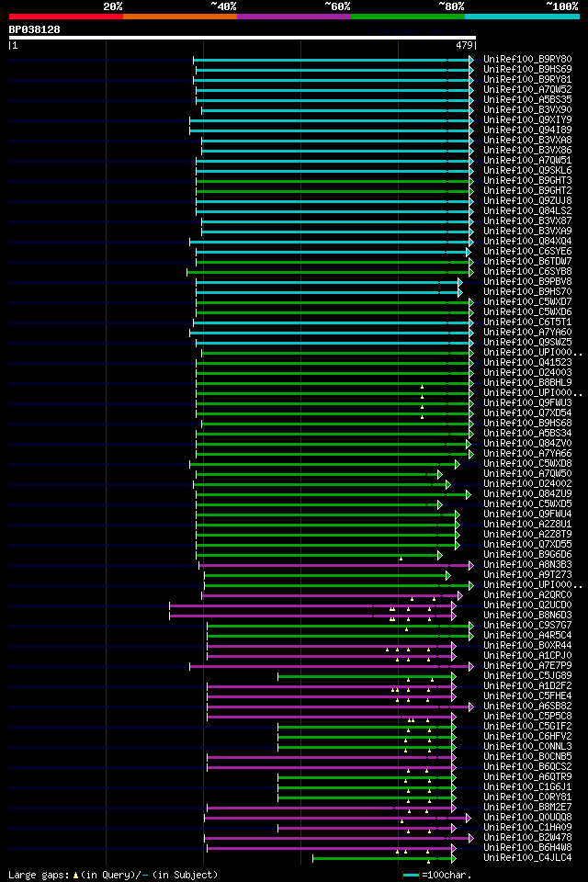The width and height of the screenshot is (588, 882).
Task: Select UniRef100_C5JG89 entry
Action: [527, 677]
